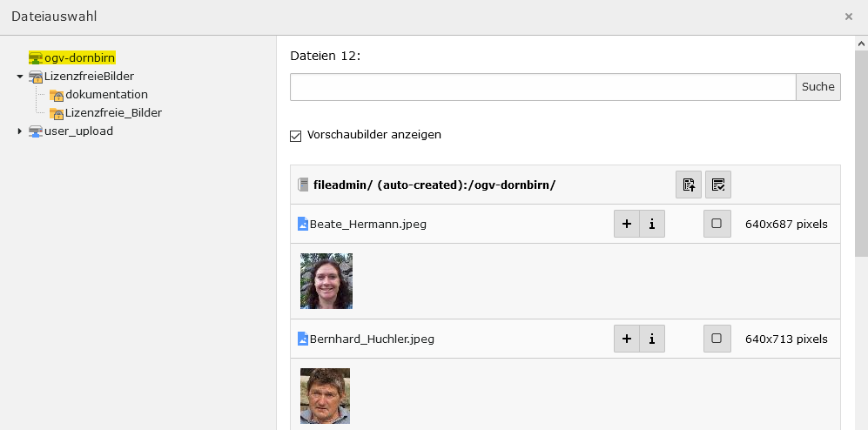
Task: Add Bernhard_Huchler.jpeg with the plus button
Action: 627,339
